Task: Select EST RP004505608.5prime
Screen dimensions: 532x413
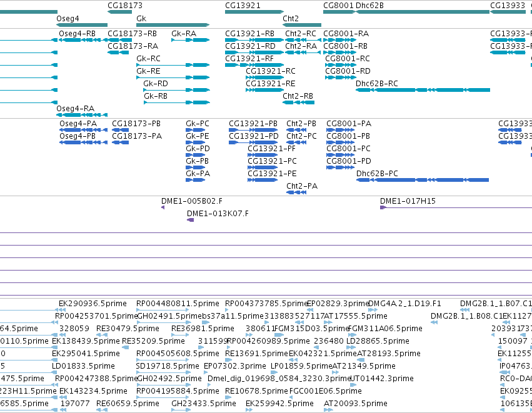Action: click(x=163, y=360)
